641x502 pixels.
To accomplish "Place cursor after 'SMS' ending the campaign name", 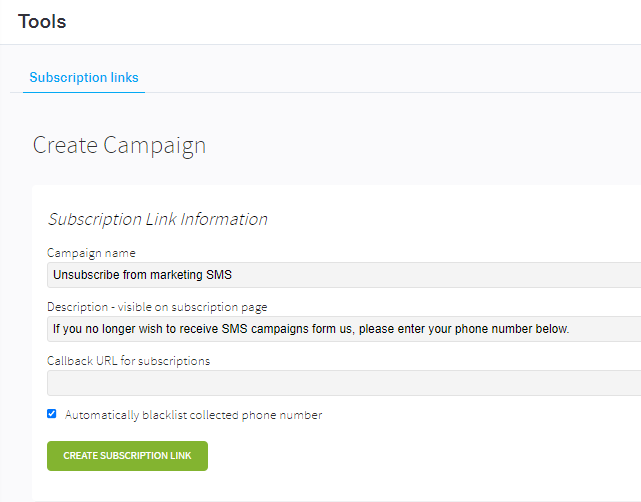I will click(233, 275).
